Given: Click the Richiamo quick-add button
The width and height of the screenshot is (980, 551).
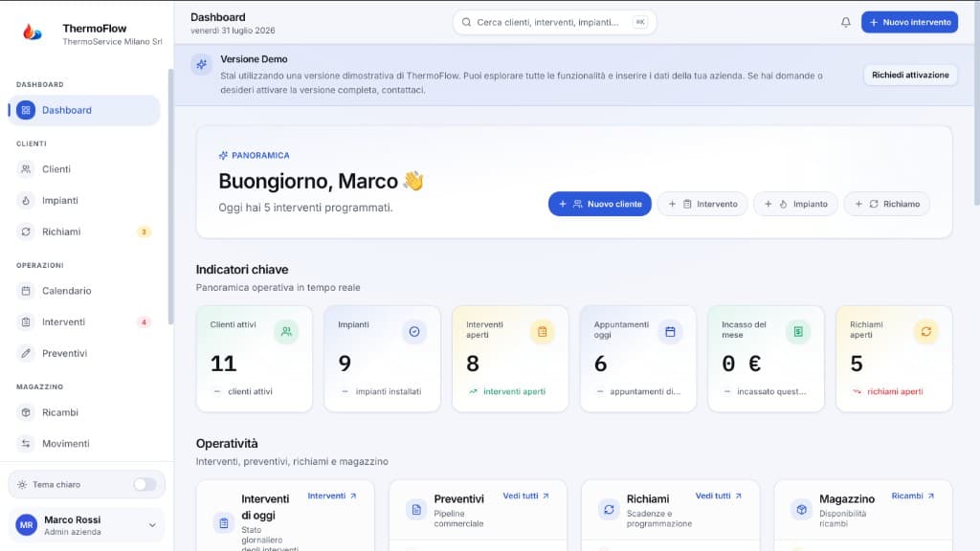Looking at the screenshot, I should coord(887,205).
